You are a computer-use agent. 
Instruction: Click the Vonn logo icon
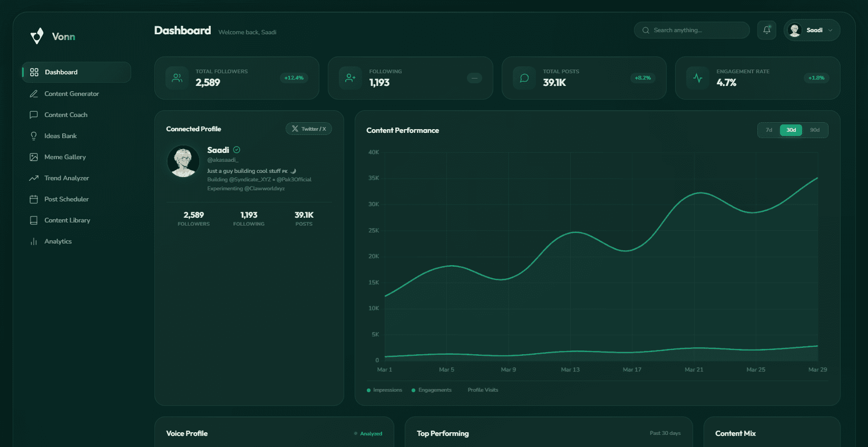point(37,36)
